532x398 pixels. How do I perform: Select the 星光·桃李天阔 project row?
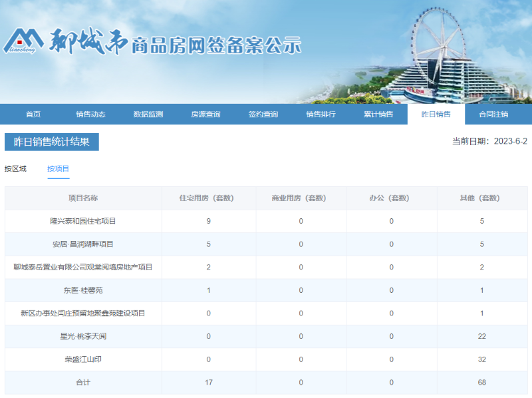tap(83, 336)
